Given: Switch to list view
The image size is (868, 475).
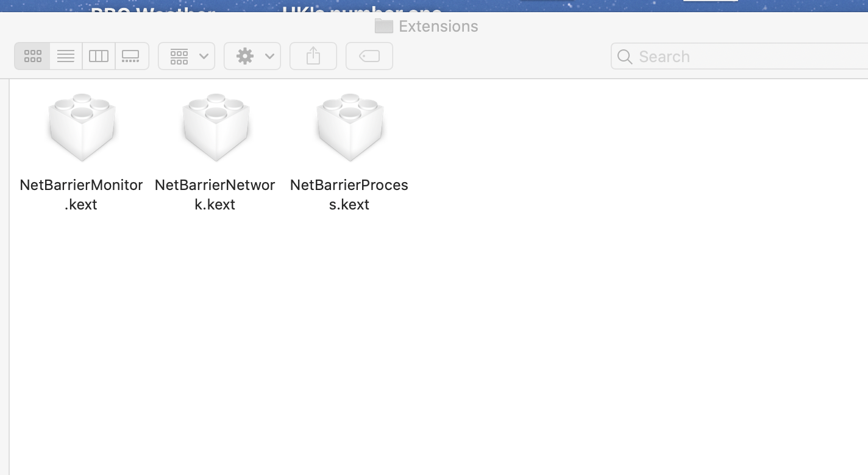Looking at the screenshot, I should point(66,56).
